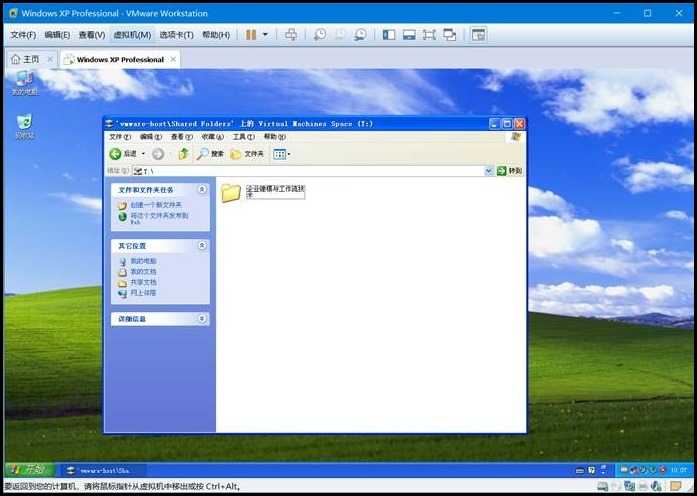The image size is (697, 496).
Task: Go up one folder level
Action: (183, 154)
